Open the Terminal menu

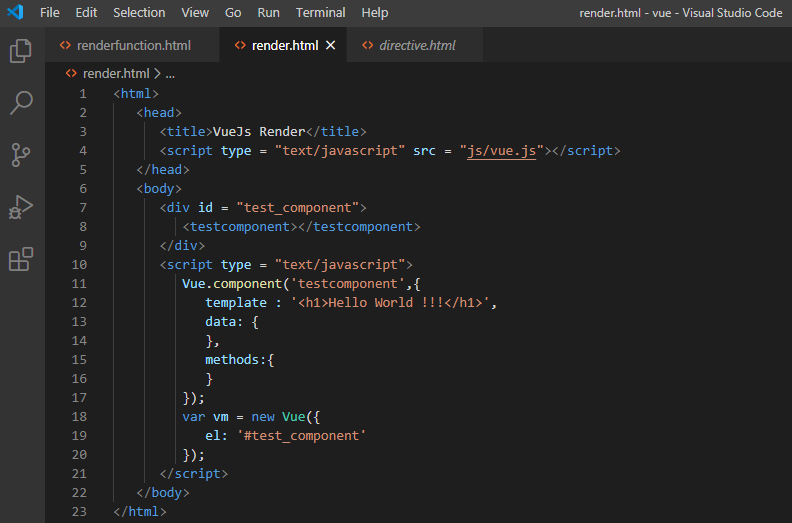320,13
